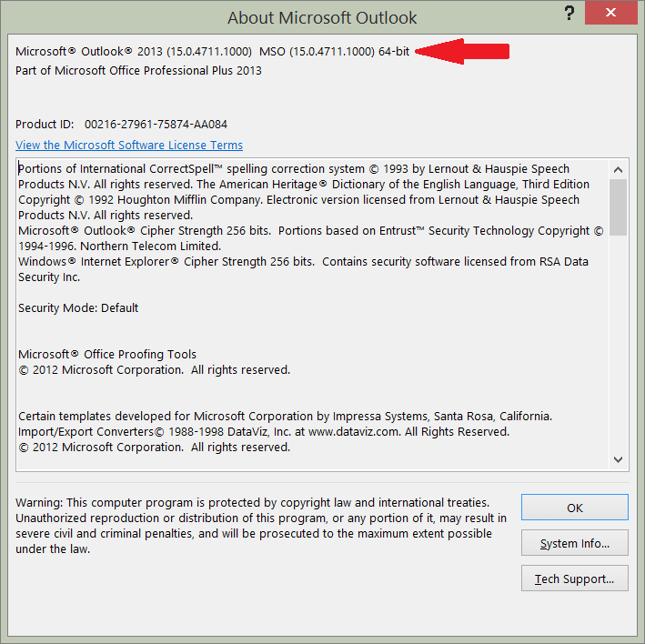Viewport: 645px width, 644px height.
Task: Click the 'About Microsoft Outlook' title bar text
Action: tap(322, 17)
